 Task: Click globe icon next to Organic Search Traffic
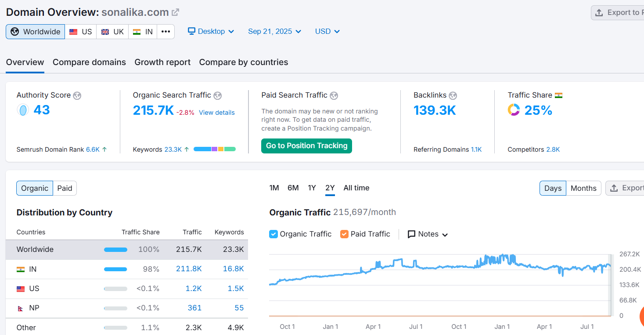pos(217,95)
